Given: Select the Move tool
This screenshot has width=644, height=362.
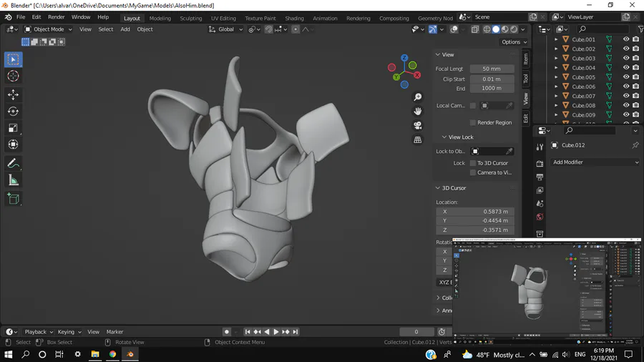Looking at the screenshot, I should 13,95.
